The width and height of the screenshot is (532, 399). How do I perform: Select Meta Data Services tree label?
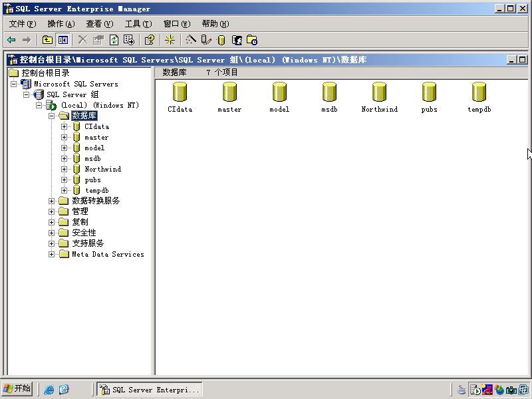click(x=108, y=254)
